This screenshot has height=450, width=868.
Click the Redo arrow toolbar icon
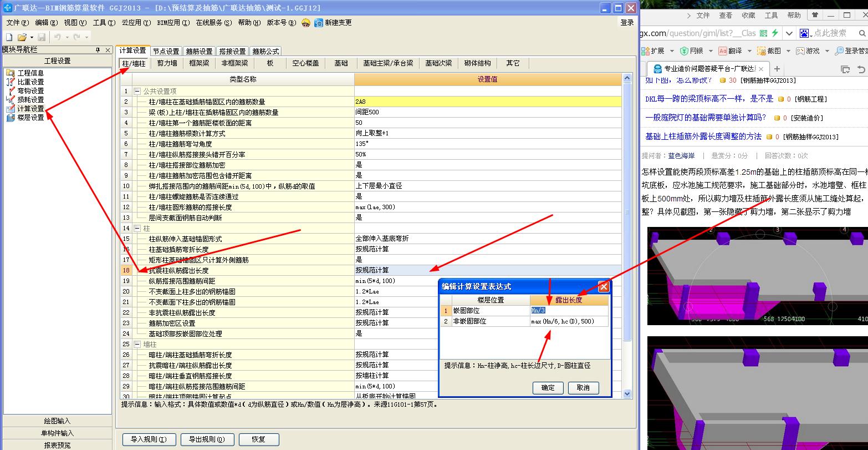tap(78, 37)
